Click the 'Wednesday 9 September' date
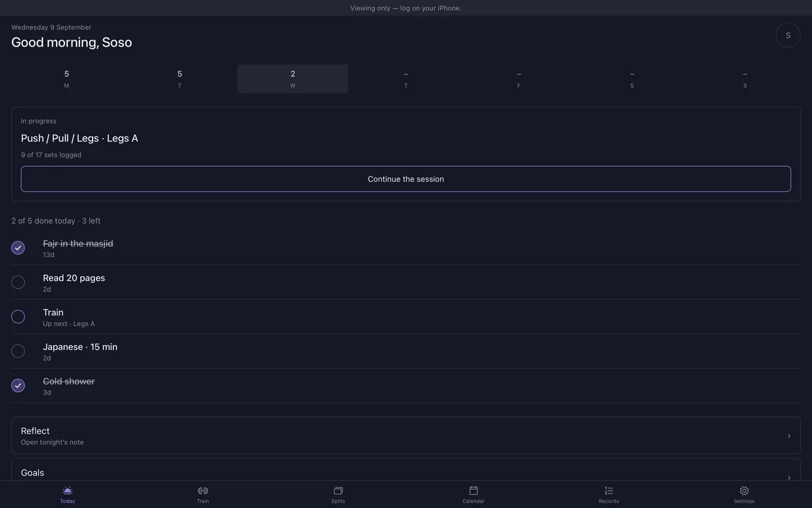 [51, 27]
